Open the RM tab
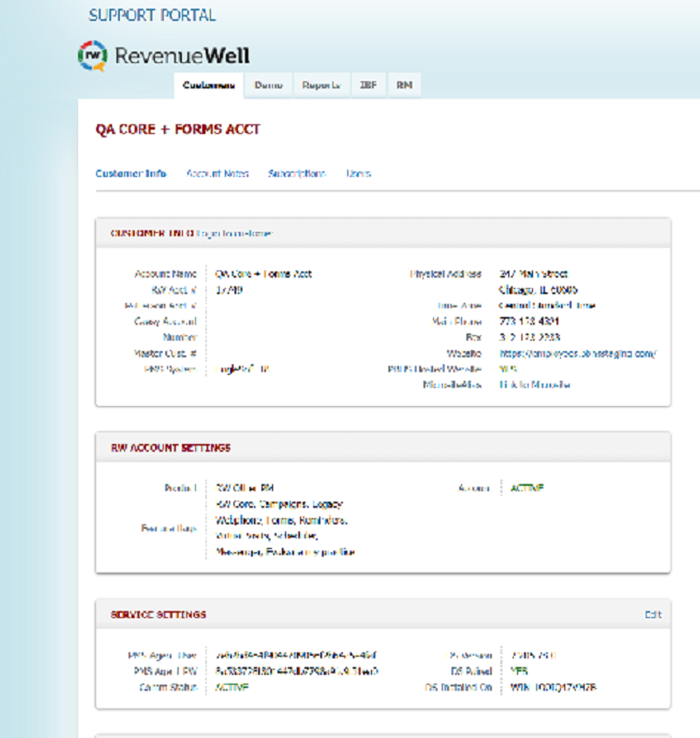Screen dimensions: 700x738 [x=404, y=86]
